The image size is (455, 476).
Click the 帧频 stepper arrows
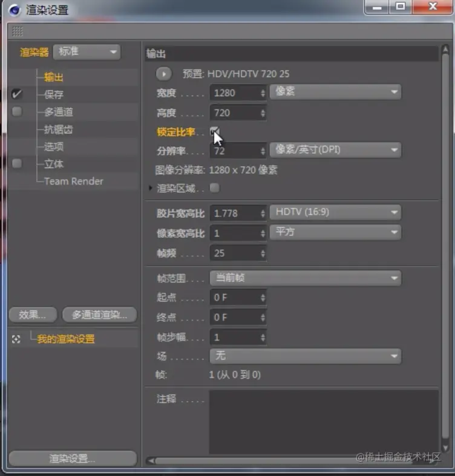tap(263, 253)
